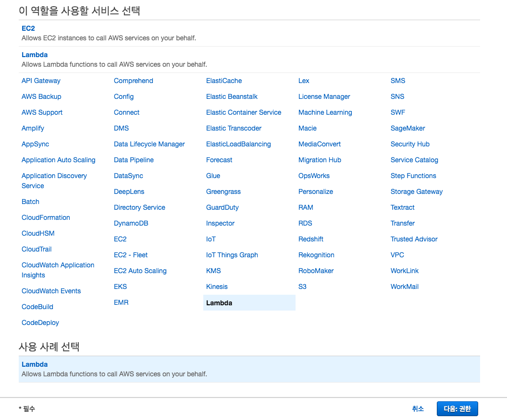Screen dimensions: 507x420
Task: Choose KMS service
Action: (213, 271)
